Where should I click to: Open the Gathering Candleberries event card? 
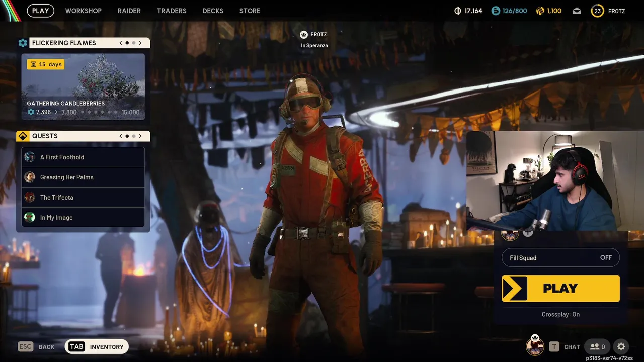[x=83, y=87]
